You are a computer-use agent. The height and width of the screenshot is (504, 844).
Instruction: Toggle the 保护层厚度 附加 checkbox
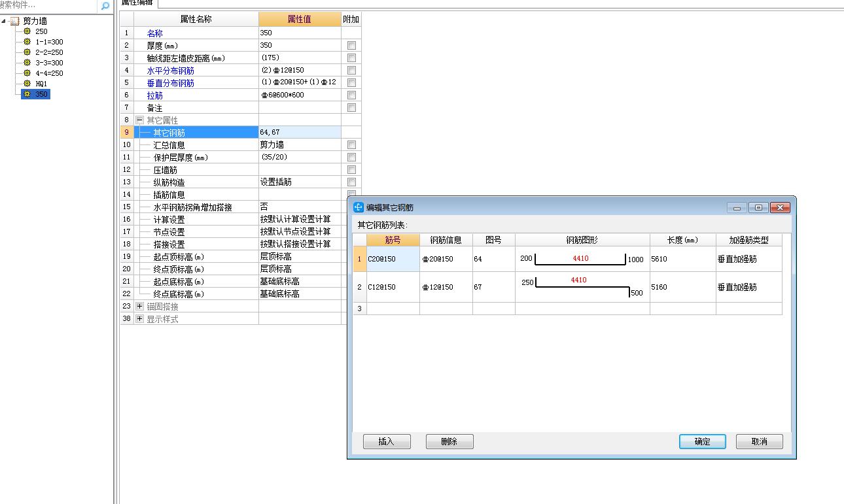[x=351, y=157]
